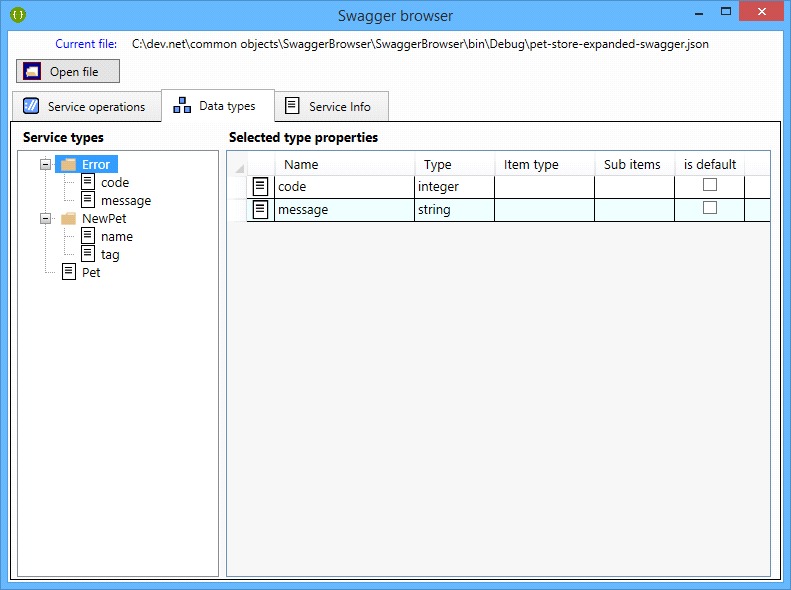
Task: Select the Error type in tree
Action: tap(96, 164)
